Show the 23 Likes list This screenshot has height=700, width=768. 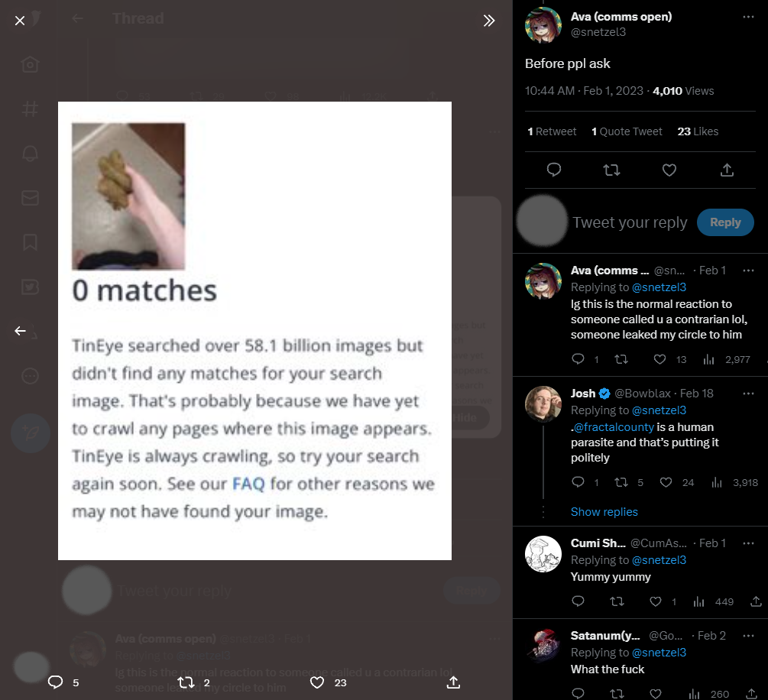[698, 131]
